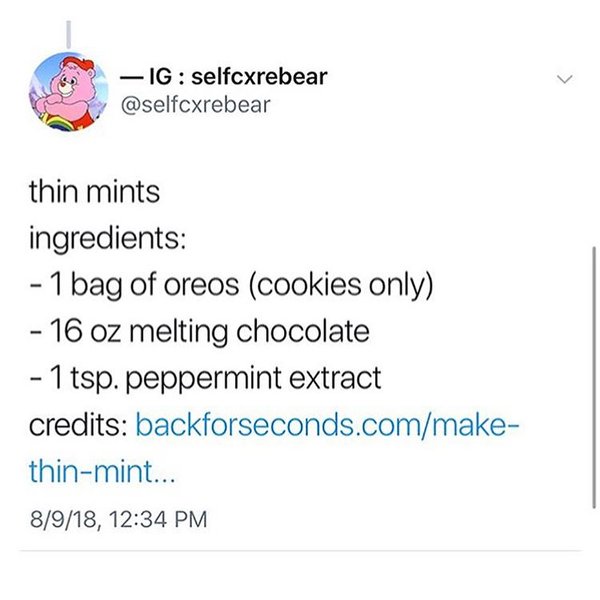Expand the tweet options chevron
This screenshot has width=600, height=600.
(565, 78)
